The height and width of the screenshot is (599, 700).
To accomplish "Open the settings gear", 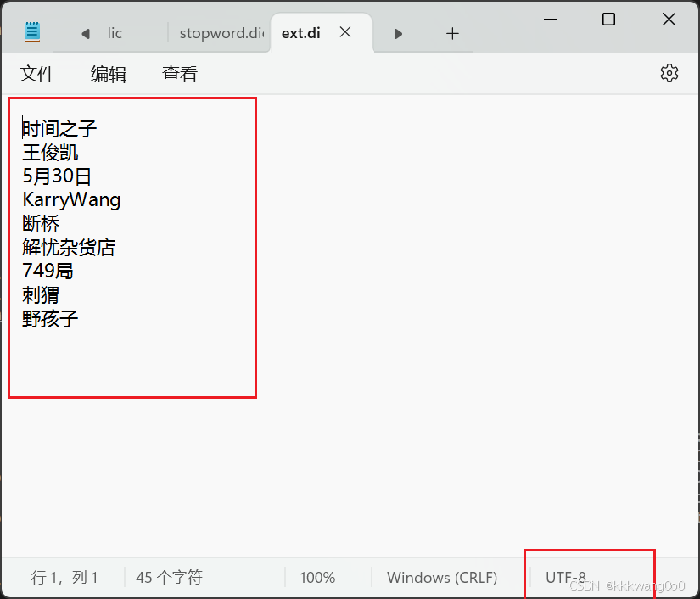I will pyautogui.click(x=669, y=73).
